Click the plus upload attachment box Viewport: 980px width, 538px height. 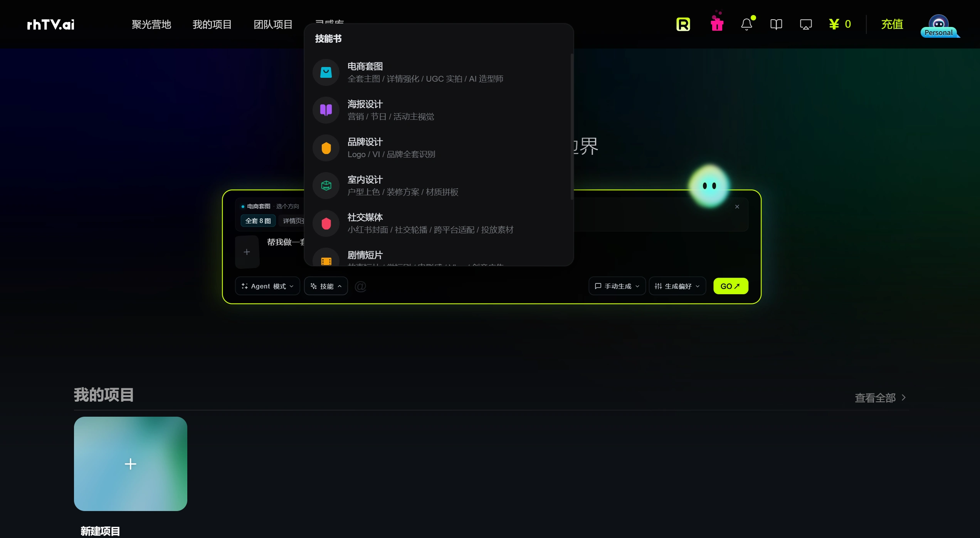[x=247, y=252]
